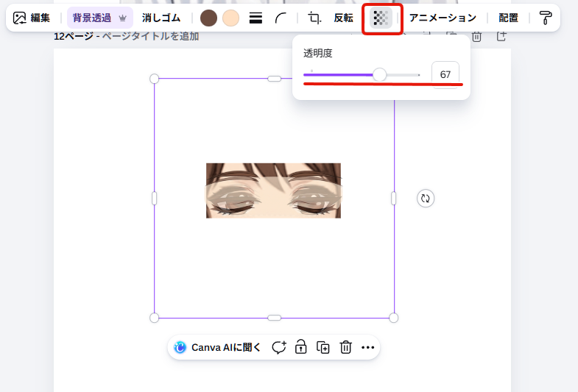Open the 編集 image edit tool
Screen dimensions: 578x392
(32, 18)
